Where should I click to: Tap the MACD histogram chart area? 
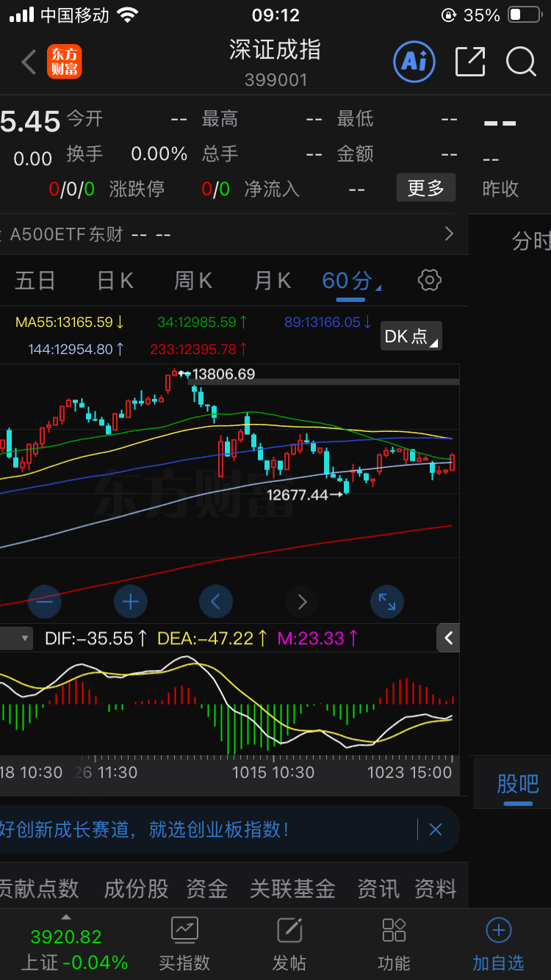coord(229,704)
